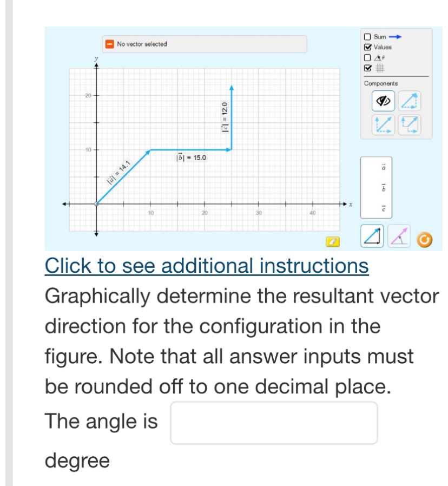Click the blue Sum arrow symbol
Image resolution: width=448 pixels, height=486 pixels.
[x=396, y=36]
